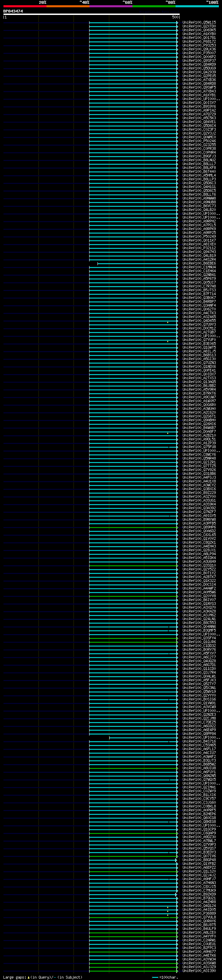Select label UniRef100_B9Z229
The height and width of the screenshot is (980, 222).
click(x=199, y=493)
